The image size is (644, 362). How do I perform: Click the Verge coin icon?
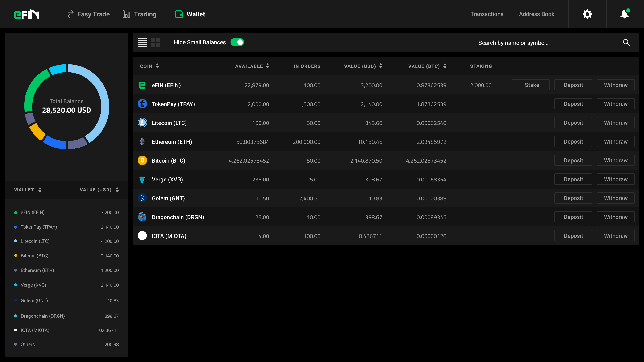[142, 180]
